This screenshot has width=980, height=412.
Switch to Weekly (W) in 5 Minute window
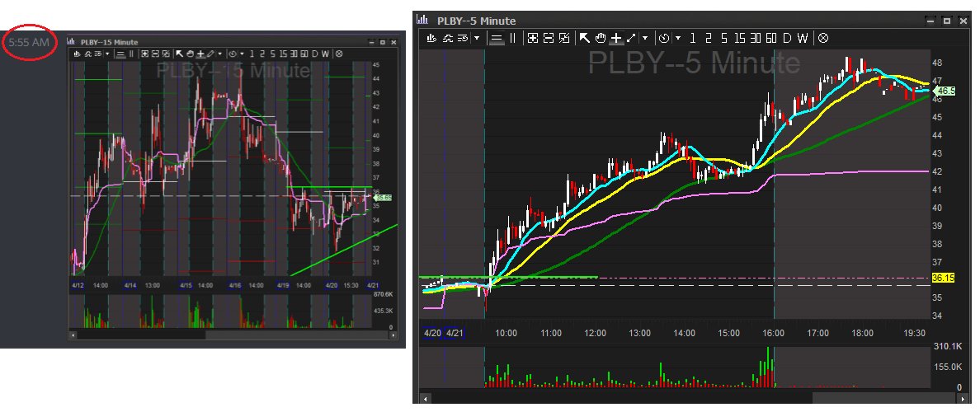[803, 38]
